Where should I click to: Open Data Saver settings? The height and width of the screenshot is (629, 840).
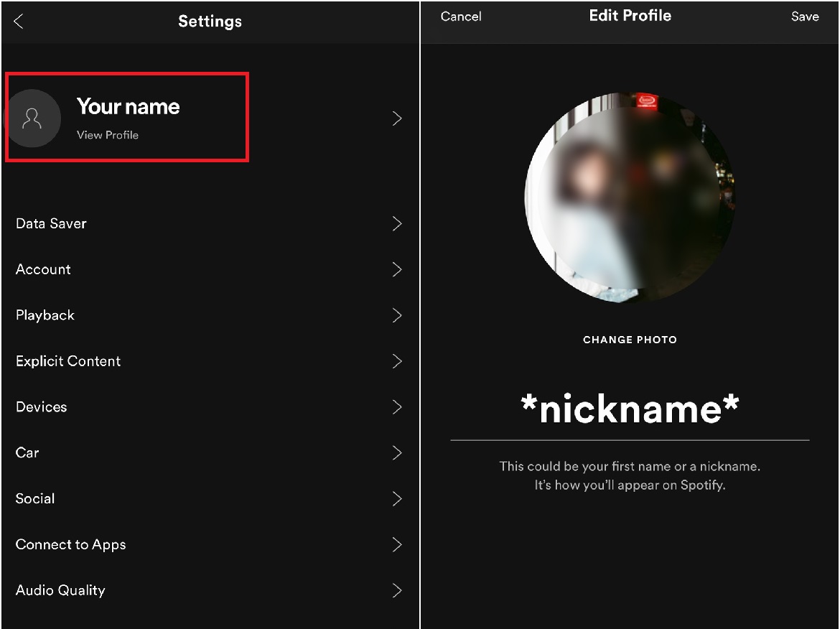coord(51,223)
